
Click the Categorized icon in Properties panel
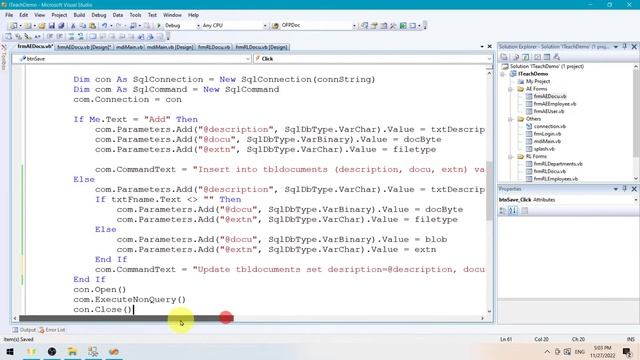click(x=503, y=211)
